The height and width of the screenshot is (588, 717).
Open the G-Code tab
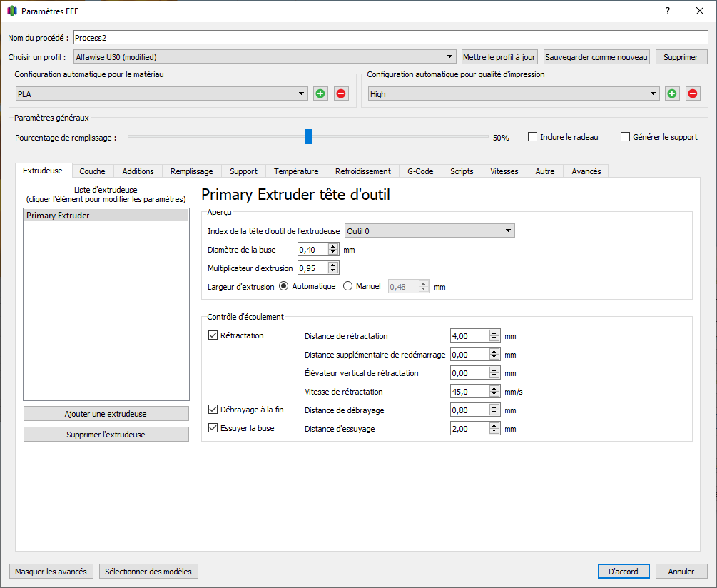pyautogui.click(x=420, y=171)
